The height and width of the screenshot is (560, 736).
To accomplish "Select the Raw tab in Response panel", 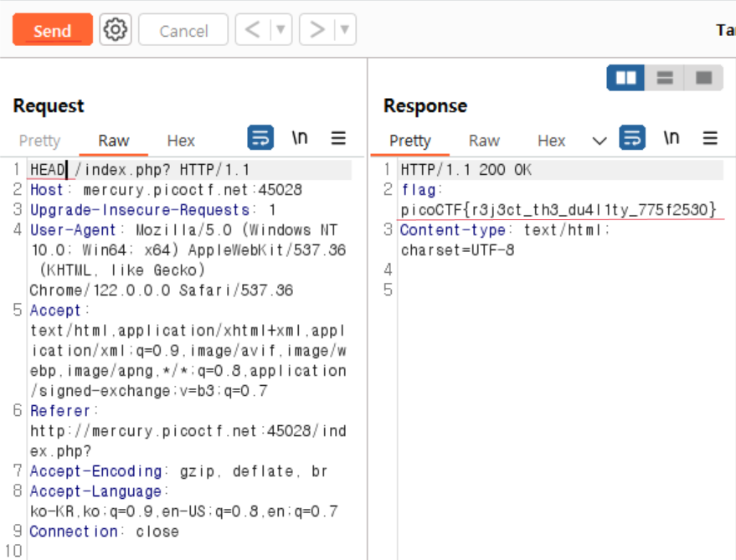I will coord(484,141).
